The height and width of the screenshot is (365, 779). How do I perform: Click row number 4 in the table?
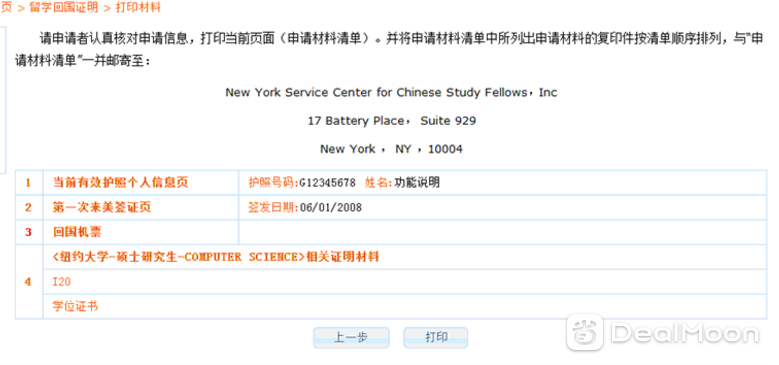tap(28, 282)
